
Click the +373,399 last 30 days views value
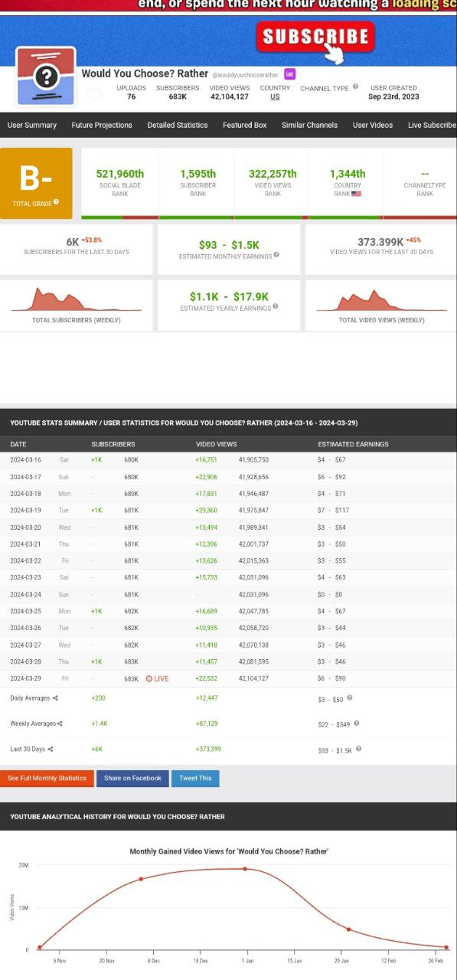click(x=208, y=749)
